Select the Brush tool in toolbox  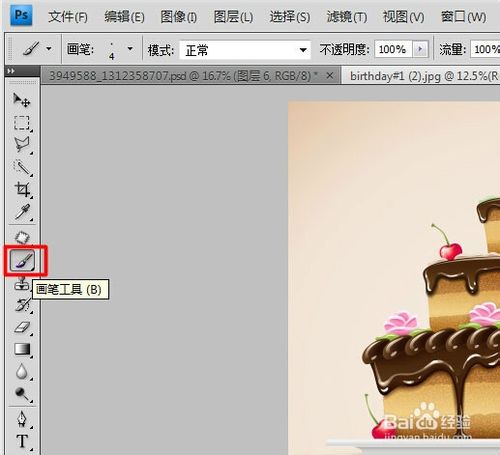click(x=23, y=260)
